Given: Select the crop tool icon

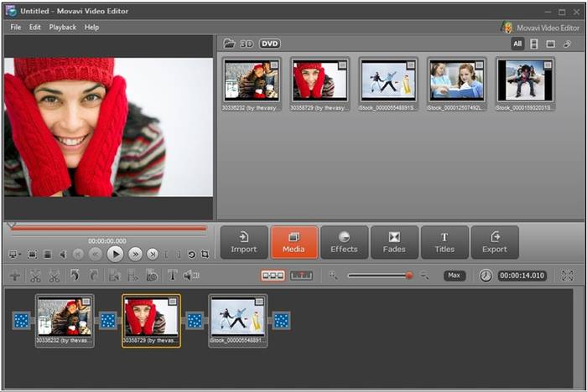Looking at the screenshot, I should [205, 254].
